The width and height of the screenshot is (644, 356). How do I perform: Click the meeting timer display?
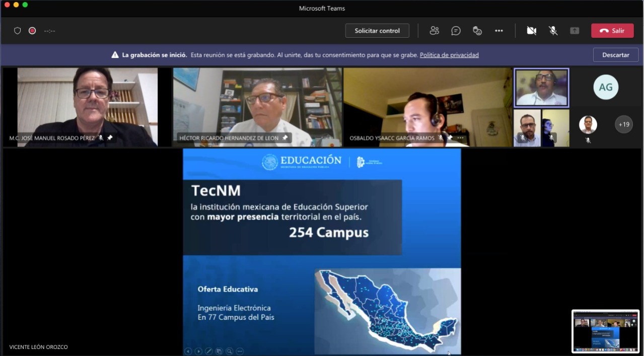(49, 31)
